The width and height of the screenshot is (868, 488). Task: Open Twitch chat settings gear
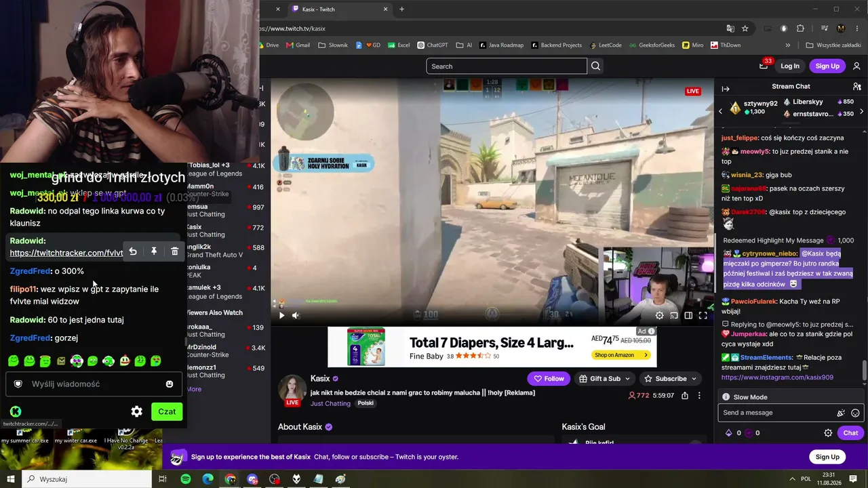828,433
